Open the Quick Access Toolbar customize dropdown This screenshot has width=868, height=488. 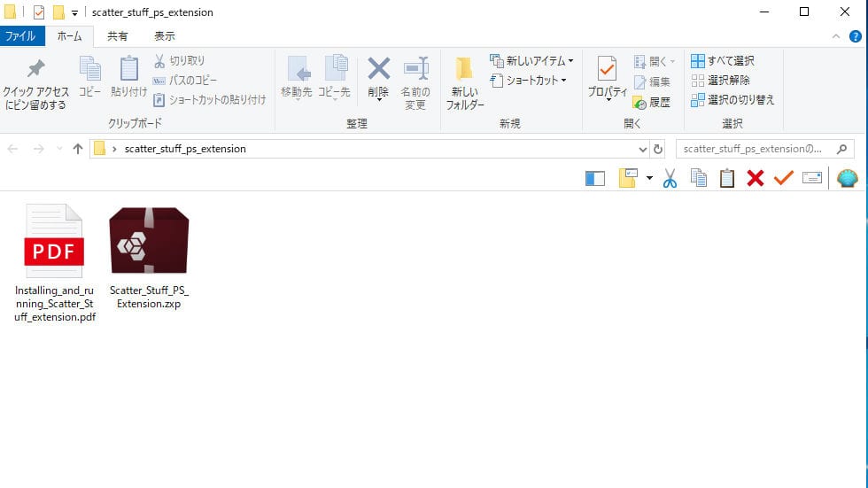coord(74,12)
